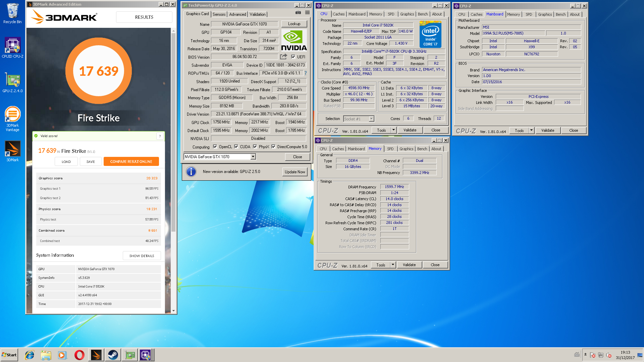Click RESULTS button in 3DMark
The width and height of the screenshot is (644, 362).
[144, 17]
